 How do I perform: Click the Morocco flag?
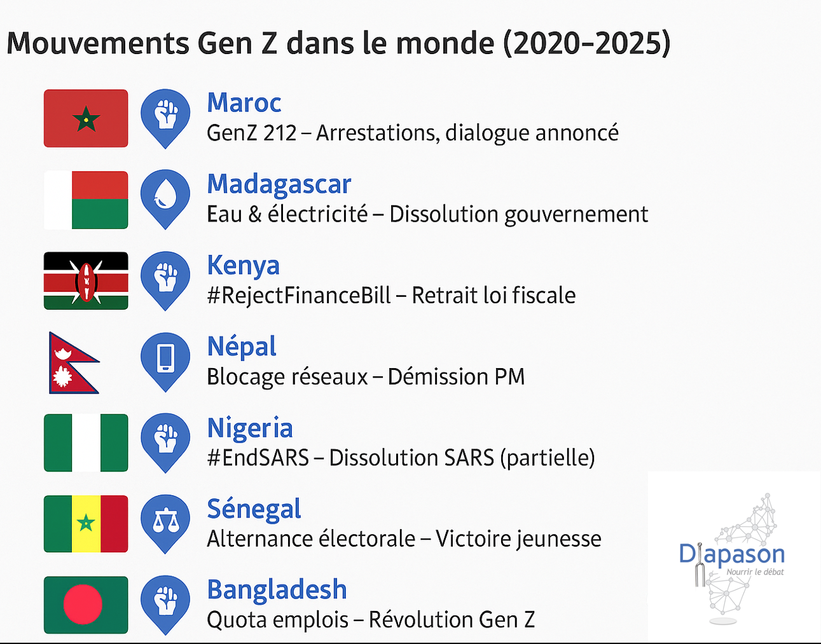pyautogui.click(x=86, y=118)
